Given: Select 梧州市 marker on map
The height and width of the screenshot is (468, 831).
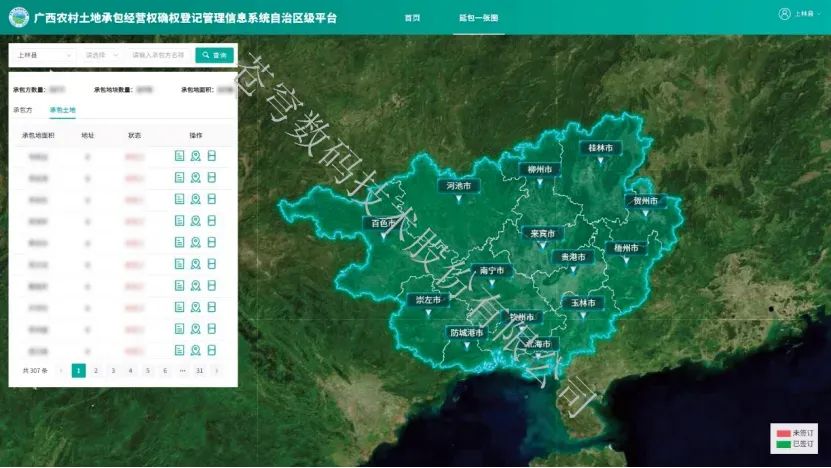Looking at the screenshot, I should 626,251.
